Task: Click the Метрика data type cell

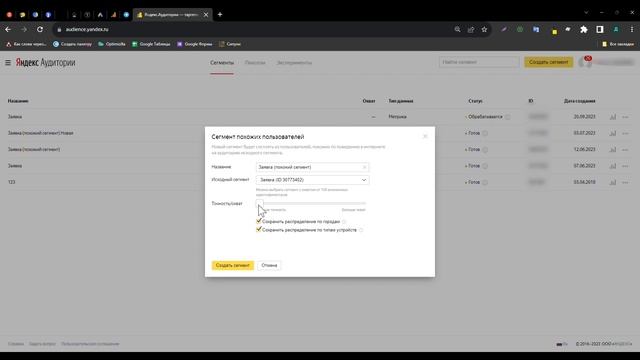Action: [x=398, y=117]
